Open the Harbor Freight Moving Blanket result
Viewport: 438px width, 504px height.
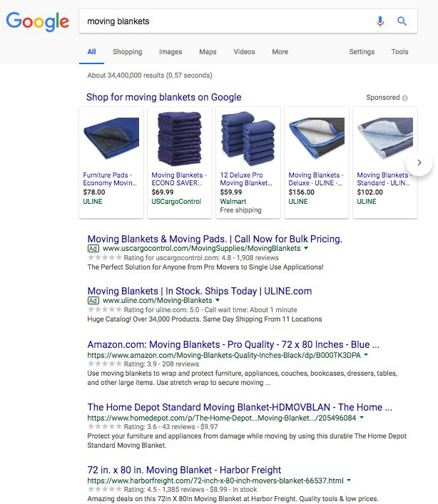(x=184, y=470)
